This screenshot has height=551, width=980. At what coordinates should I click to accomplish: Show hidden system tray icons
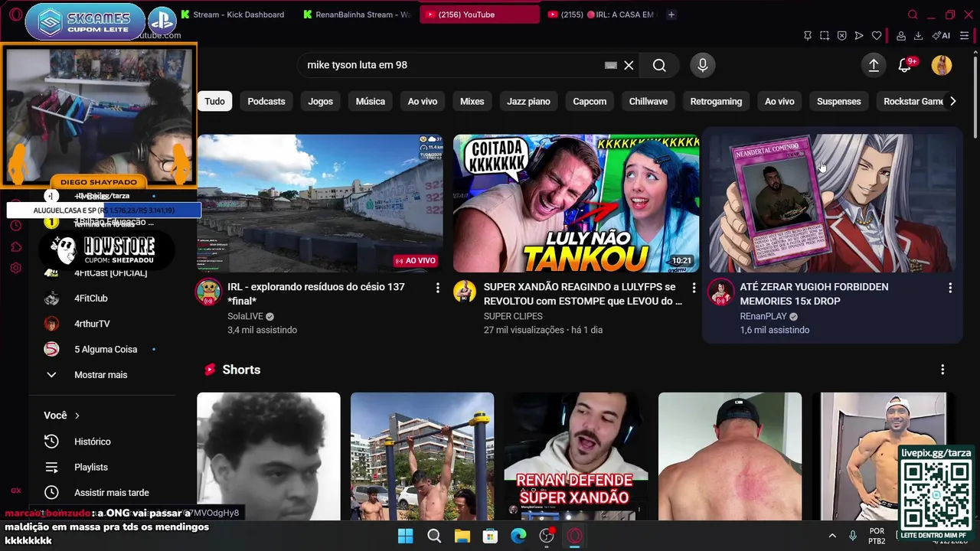click(x=832, y=536)
